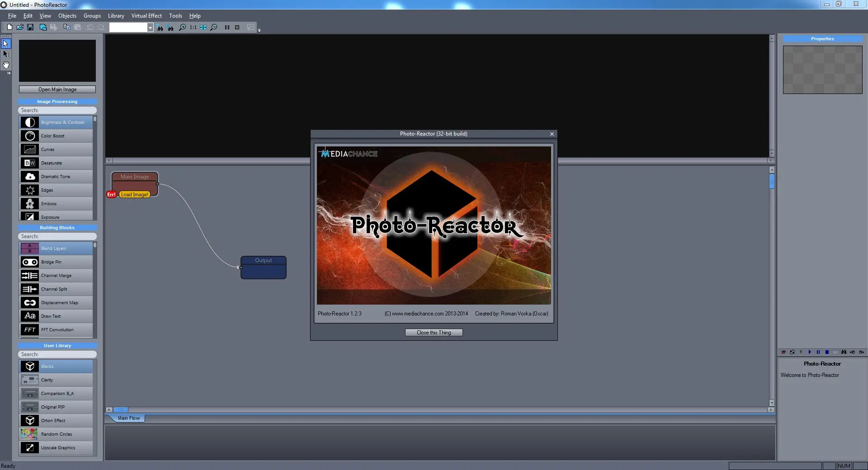Select the Bridge Pin block
Viewport: 868px width, 470px height.
point(57,262)
